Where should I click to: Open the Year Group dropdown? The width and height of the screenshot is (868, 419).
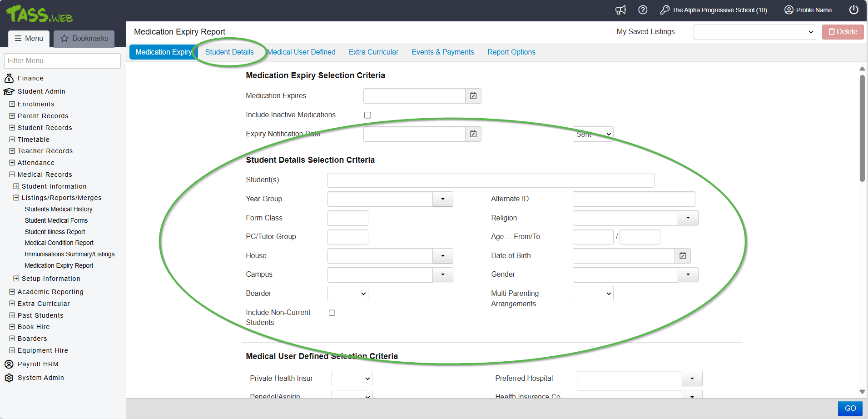[x=442, y=199]
